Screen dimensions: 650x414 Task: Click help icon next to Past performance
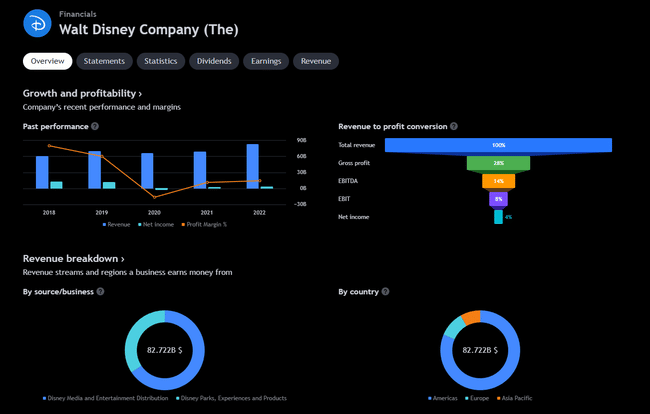click(x=95, y=126)
